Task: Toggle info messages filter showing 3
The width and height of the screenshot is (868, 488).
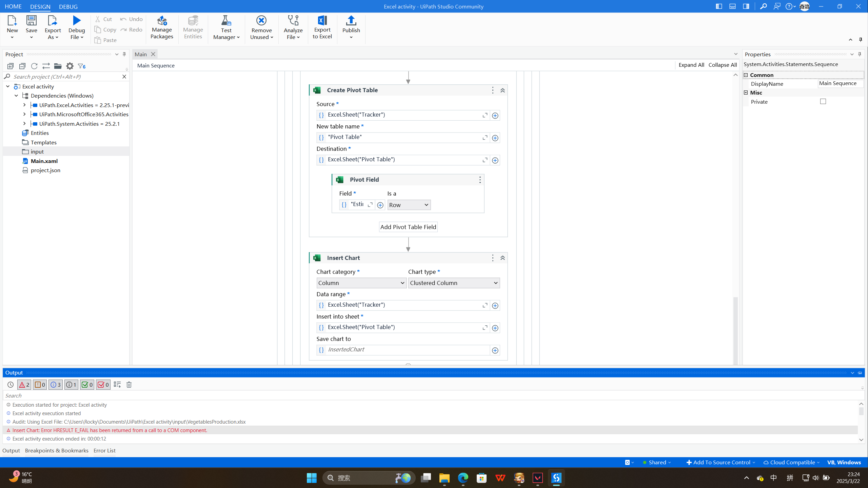Action: [x=56, y=385]
